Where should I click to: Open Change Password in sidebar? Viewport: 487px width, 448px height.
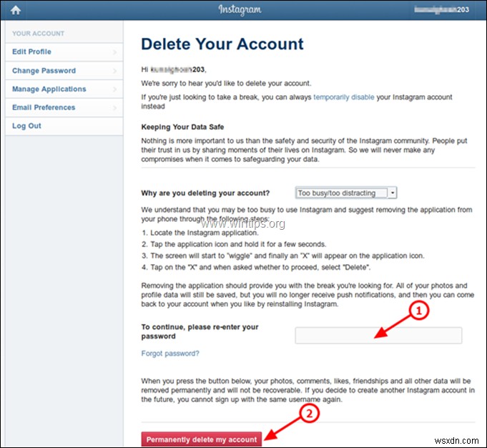pos(64,71)
